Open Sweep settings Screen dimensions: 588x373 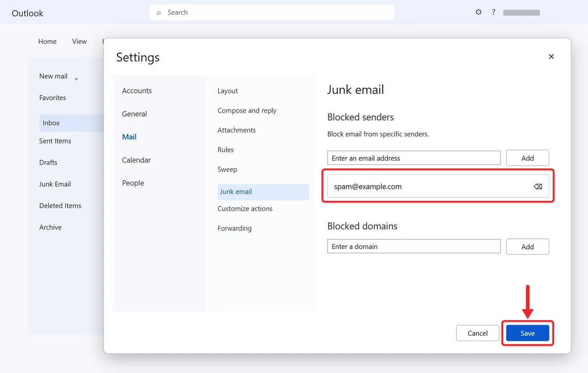click(x=227, y=169)
